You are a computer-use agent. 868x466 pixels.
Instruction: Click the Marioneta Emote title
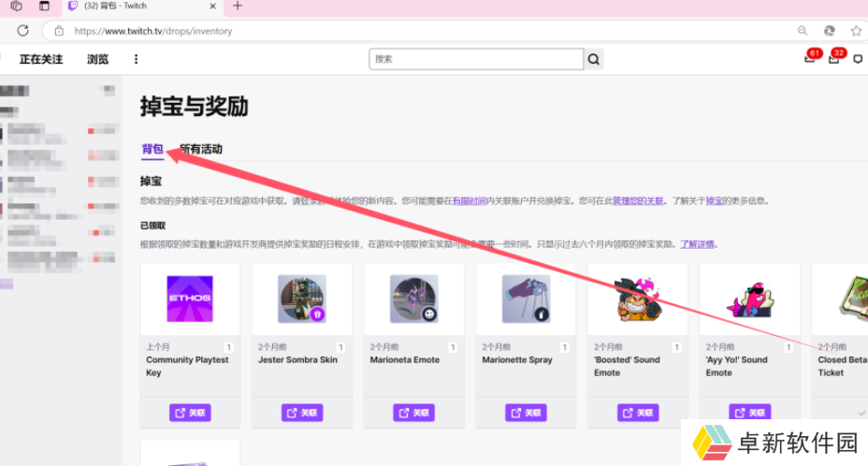click(x=405, y=360)
